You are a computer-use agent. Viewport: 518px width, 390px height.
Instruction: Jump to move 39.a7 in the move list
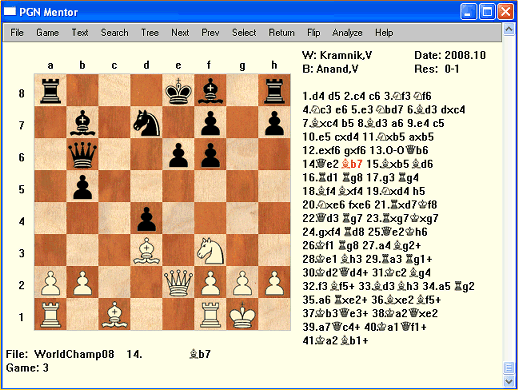(x=316, y=327)
